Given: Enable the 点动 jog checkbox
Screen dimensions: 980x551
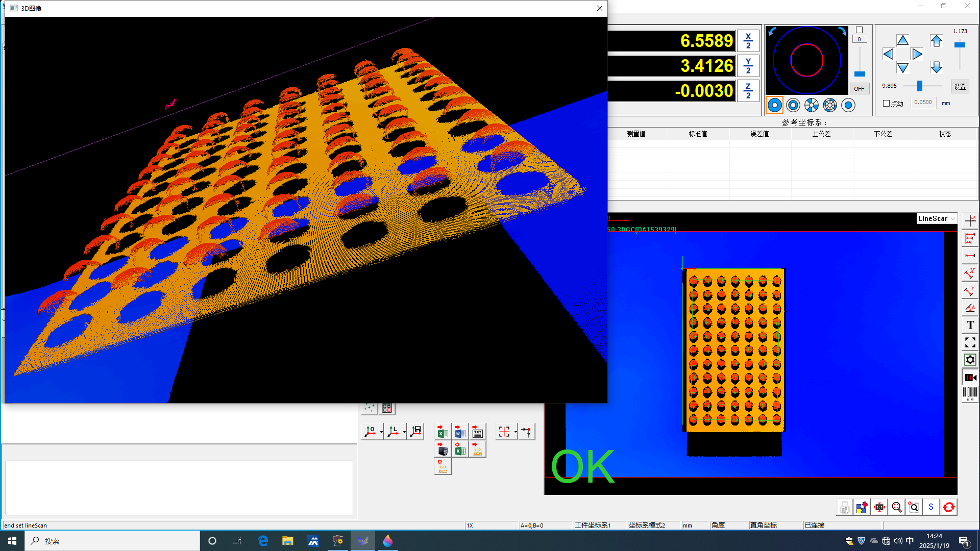Looking at the screenshot, I should point(887,103).
